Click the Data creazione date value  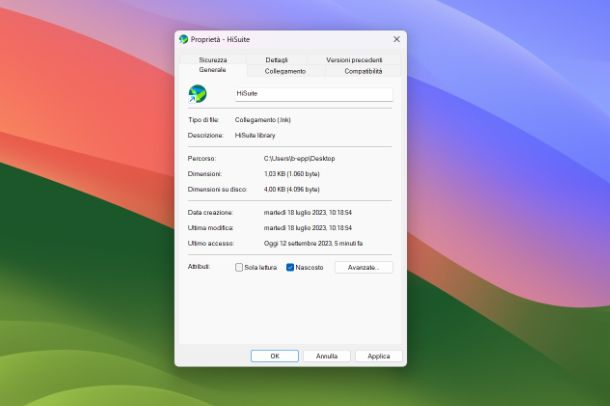(308, 213)
